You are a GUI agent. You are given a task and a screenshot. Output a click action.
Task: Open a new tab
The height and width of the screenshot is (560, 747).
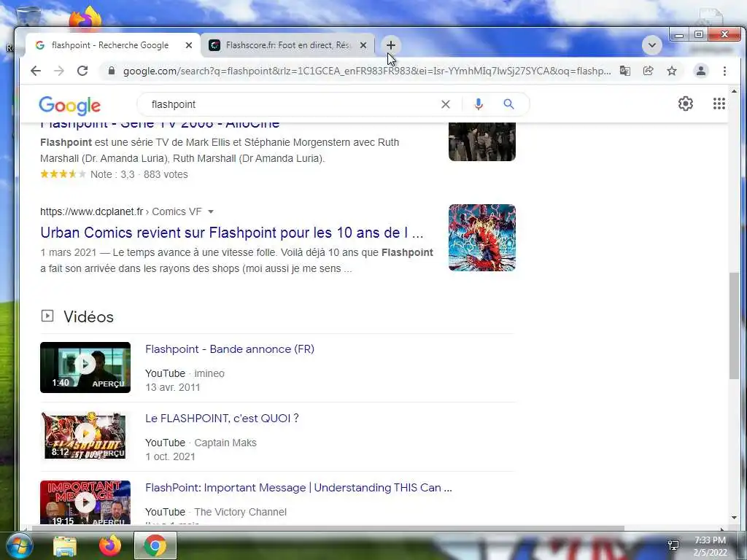(x=391, y=45)
